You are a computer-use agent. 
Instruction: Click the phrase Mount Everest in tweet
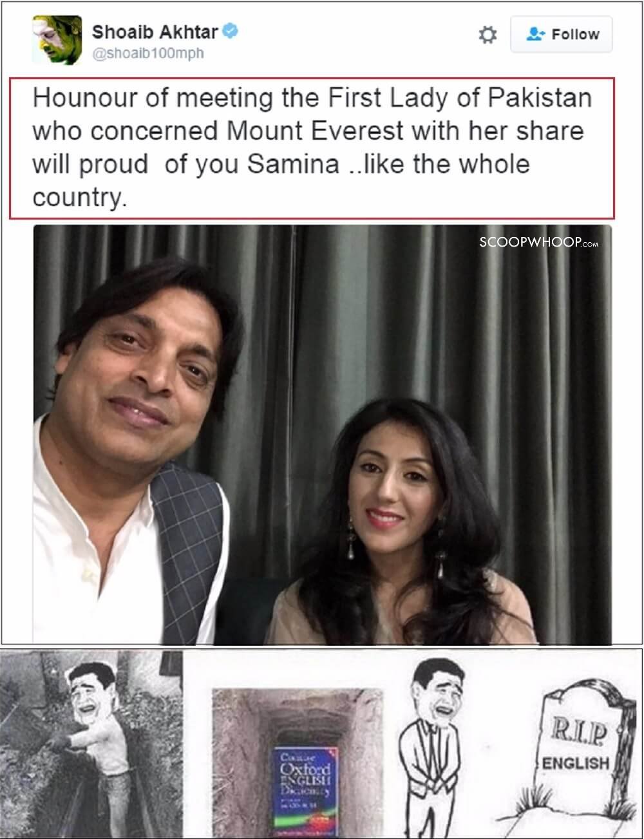click(317, 131)
